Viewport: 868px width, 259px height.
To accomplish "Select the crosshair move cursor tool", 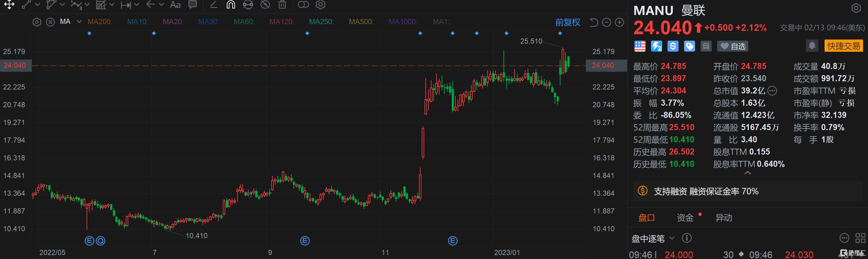I will tap(9, 5).
